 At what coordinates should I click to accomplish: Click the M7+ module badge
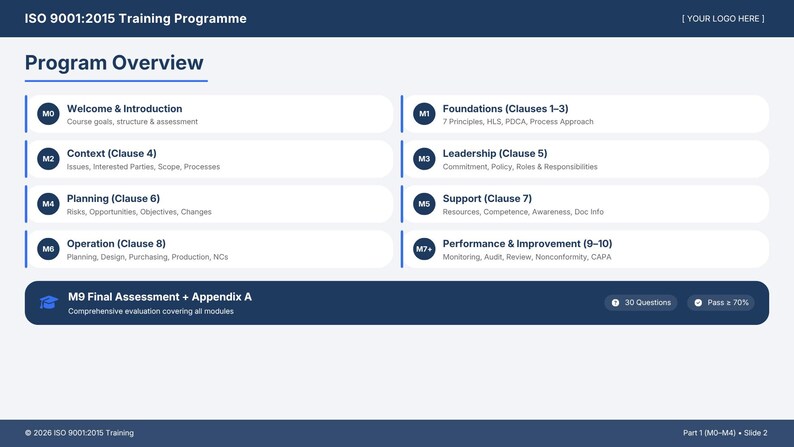point(424,249)
